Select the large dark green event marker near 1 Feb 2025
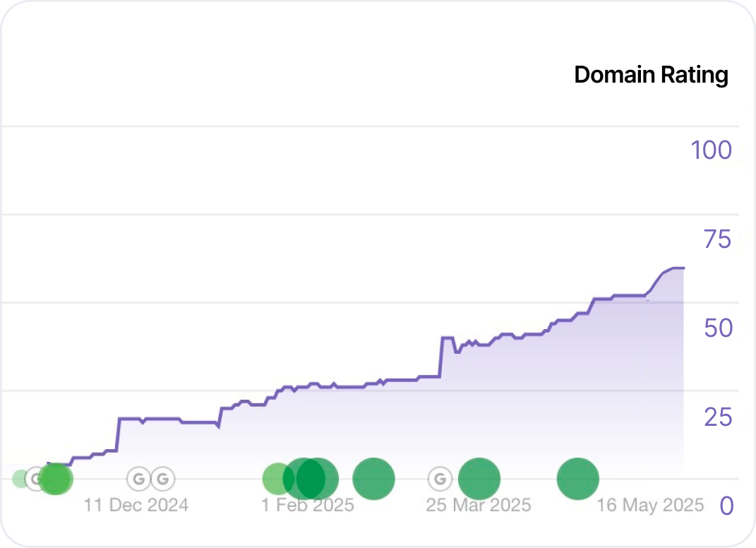 [x=311, y=478]
